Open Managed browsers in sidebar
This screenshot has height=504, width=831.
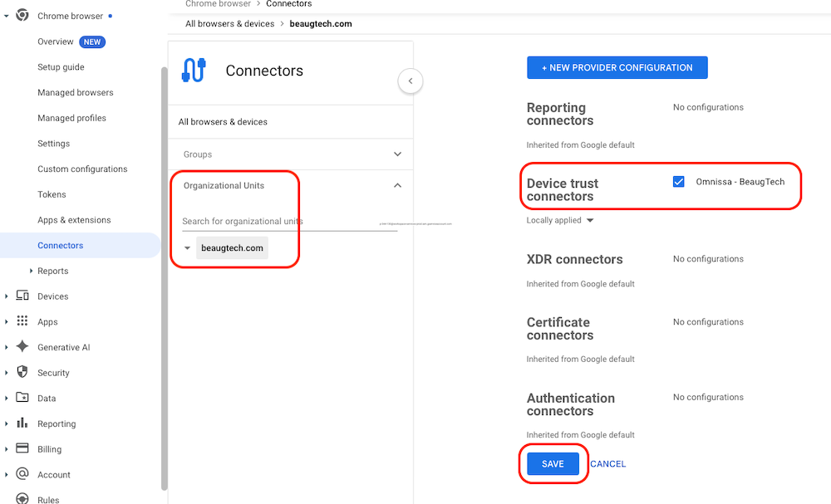pos(76,93)
